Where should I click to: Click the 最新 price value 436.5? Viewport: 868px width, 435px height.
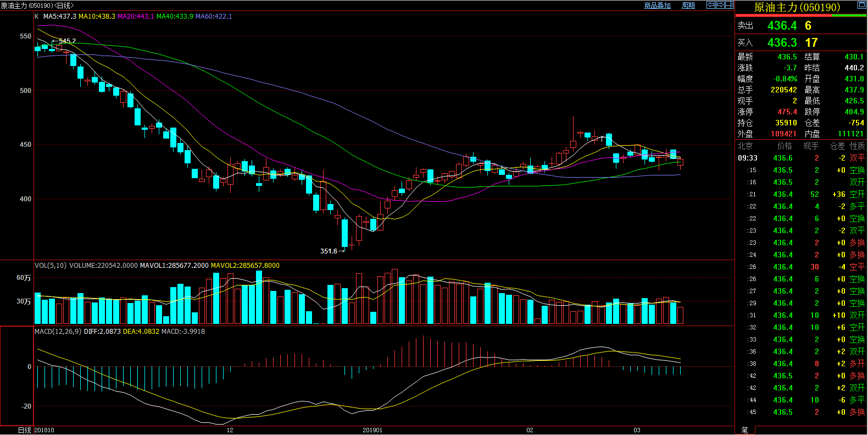[787, 57]
